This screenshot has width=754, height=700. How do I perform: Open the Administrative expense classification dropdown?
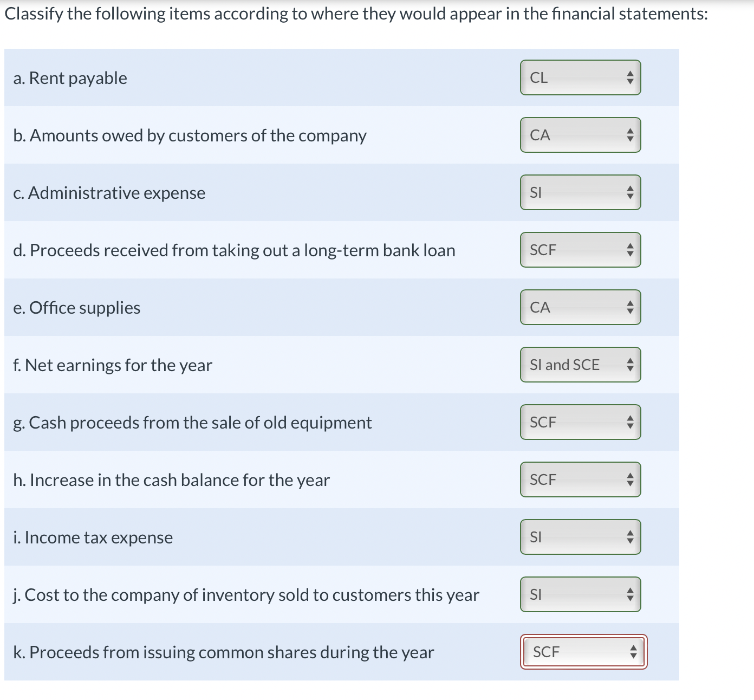point(580,192)
